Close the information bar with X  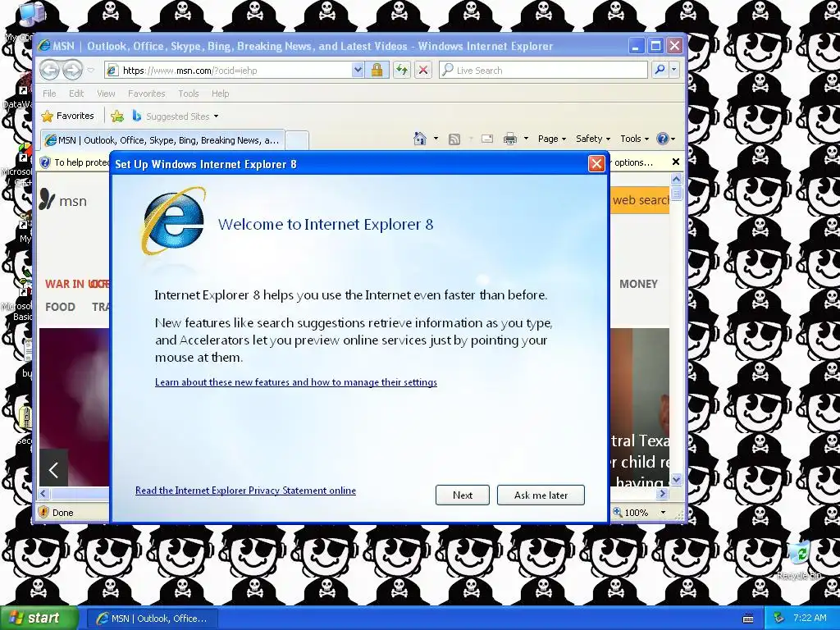tap(676, 162)
